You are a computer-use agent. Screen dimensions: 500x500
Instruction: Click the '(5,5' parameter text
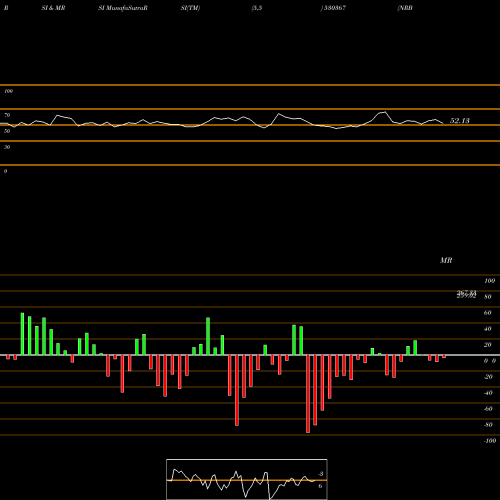click(x=257, y=8)
